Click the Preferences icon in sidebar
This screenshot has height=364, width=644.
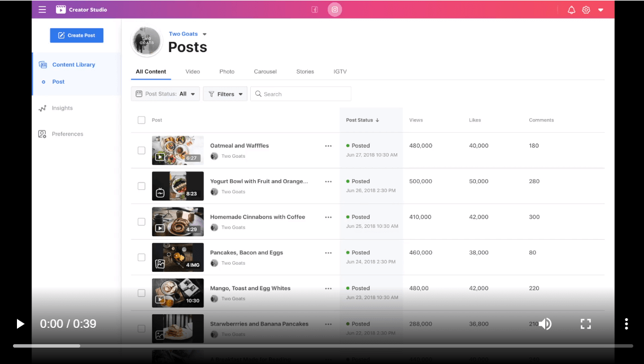point(42,134)
